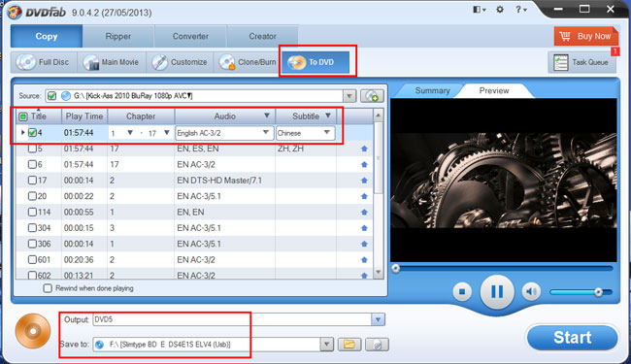Open the skin/layout menu icon
The image size is (631, 364).
point(479,10)
